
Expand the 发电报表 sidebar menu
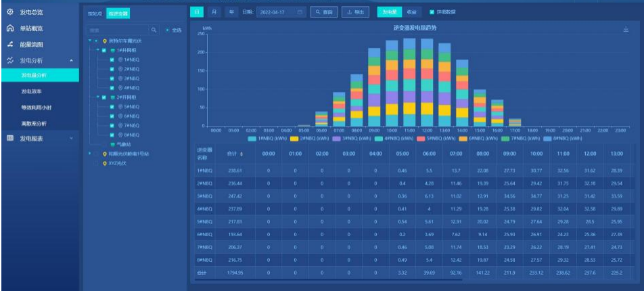click(72, 138)
